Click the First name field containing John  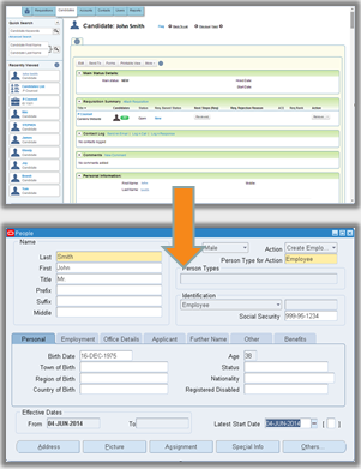click(x=109, y=268)
